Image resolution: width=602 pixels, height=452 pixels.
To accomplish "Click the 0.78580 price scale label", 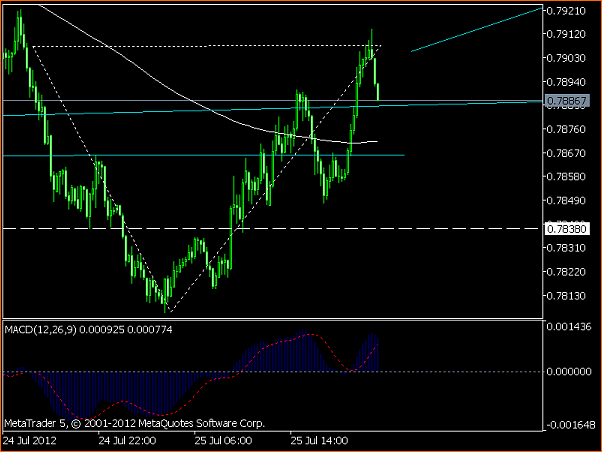I will pos(566,177).
